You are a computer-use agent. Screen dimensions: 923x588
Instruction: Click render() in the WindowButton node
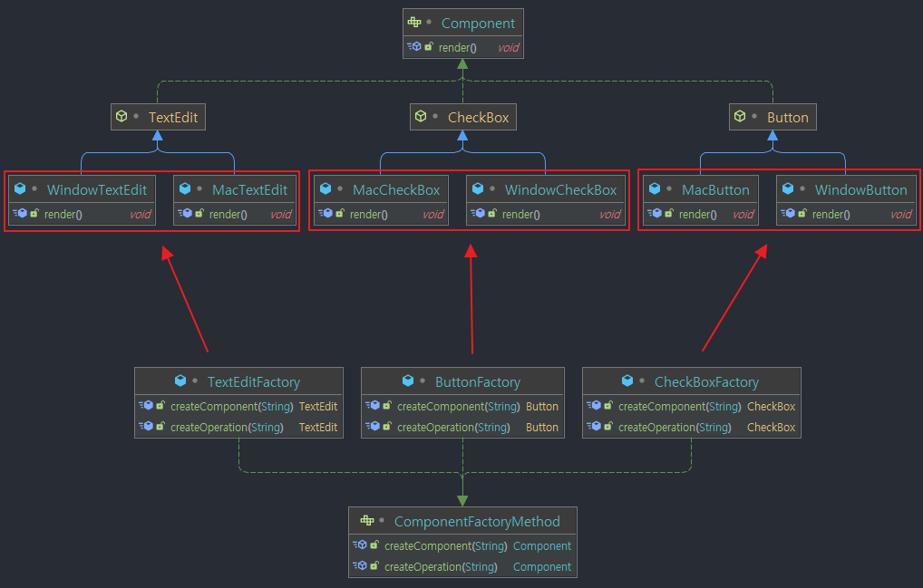831,215
